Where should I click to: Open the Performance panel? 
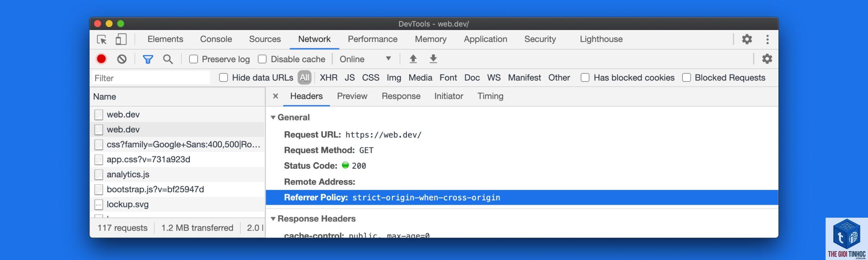[373, 39]
